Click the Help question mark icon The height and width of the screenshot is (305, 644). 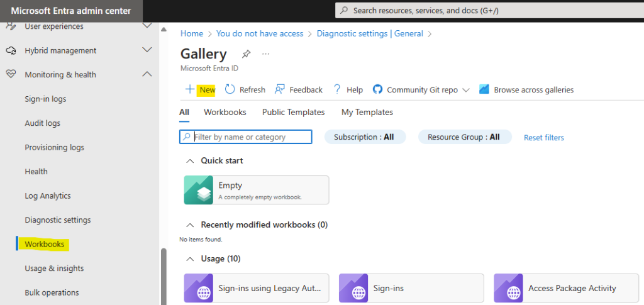coord(337,89)
